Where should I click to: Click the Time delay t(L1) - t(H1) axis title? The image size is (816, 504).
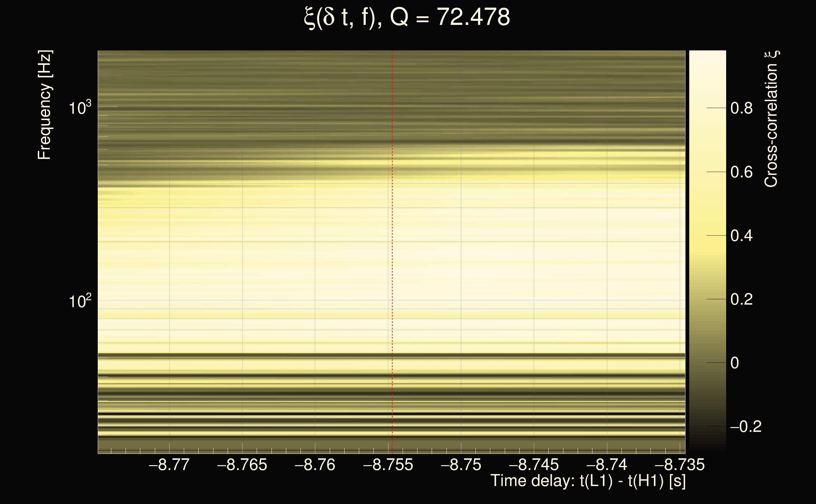(588, 481)
